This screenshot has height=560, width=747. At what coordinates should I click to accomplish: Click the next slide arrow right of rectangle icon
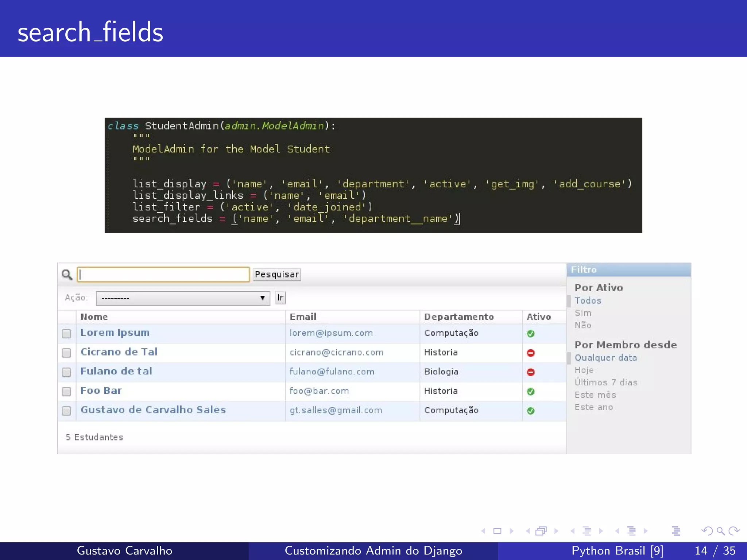click(511, 531)
